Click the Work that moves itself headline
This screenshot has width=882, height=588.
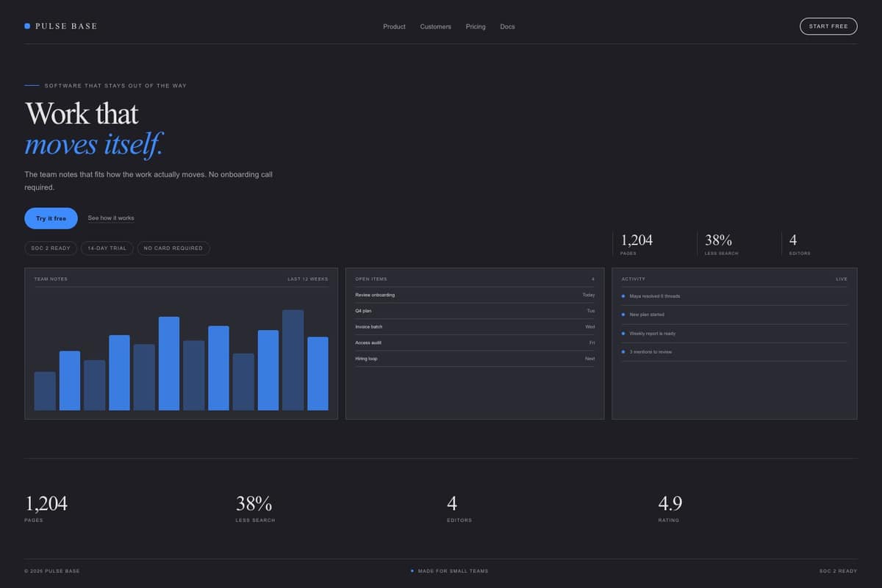94,129
